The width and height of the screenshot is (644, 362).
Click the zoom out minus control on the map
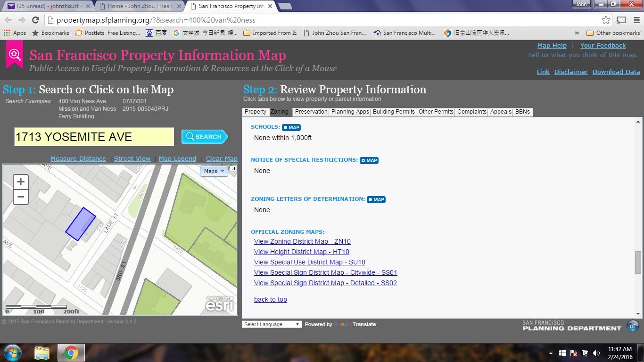[x=20, y=197]
